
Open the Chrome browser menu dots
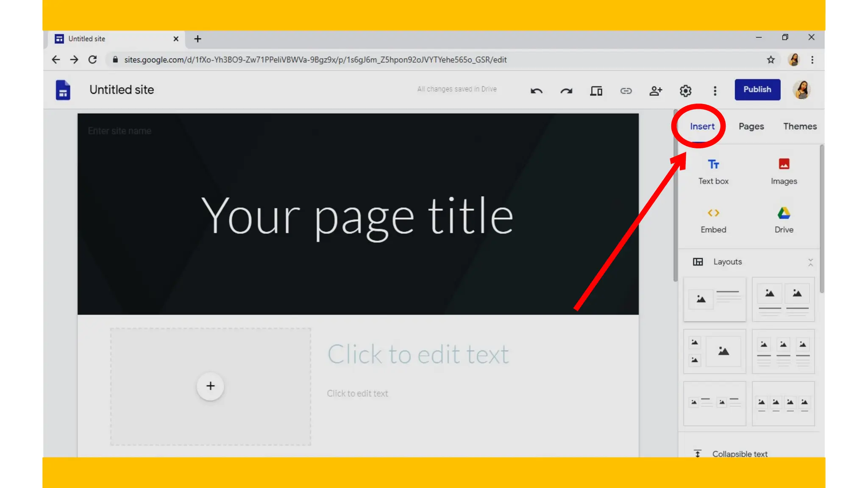click(812, 60)
